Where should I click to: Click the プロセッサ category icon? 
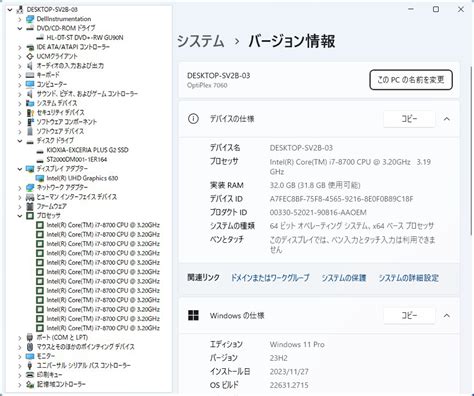[x=30, y=216]
